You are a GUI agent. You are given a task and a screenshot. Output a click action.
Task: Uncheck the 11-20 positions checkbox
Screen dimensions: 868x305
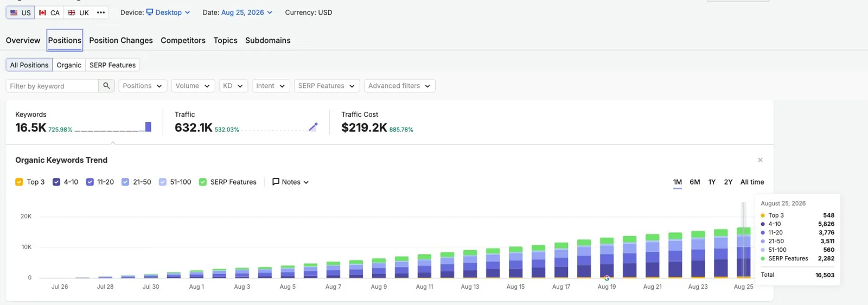(90, 182)
